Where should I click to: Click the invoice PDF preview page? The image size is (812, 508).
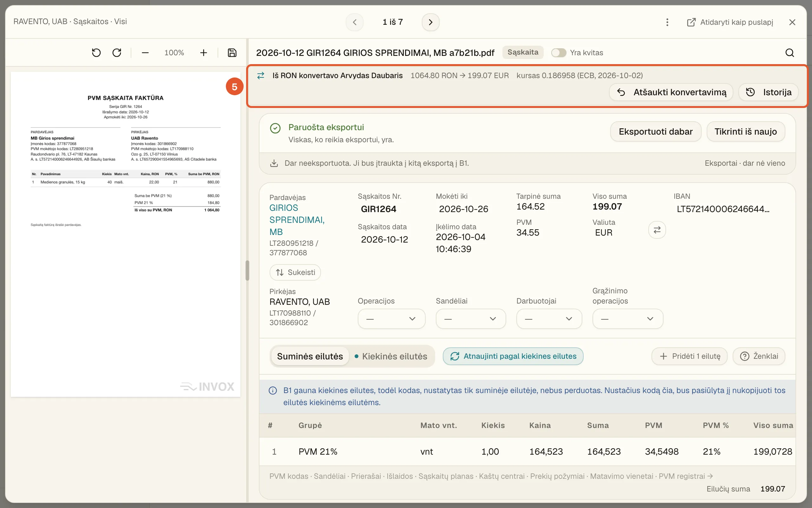pos(126,234)
